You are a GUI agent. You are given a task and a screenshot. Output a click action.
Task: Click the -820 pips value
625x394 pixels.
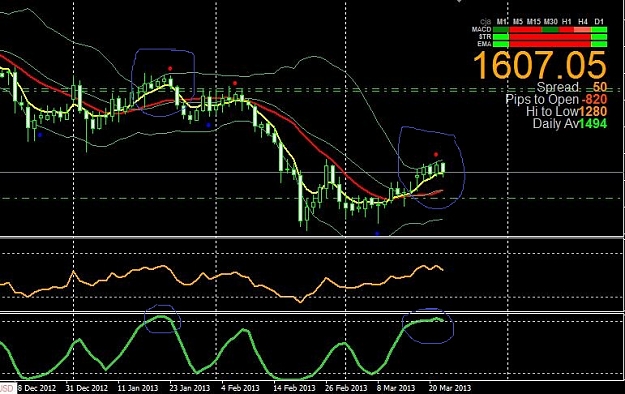[x=594, y=99]
